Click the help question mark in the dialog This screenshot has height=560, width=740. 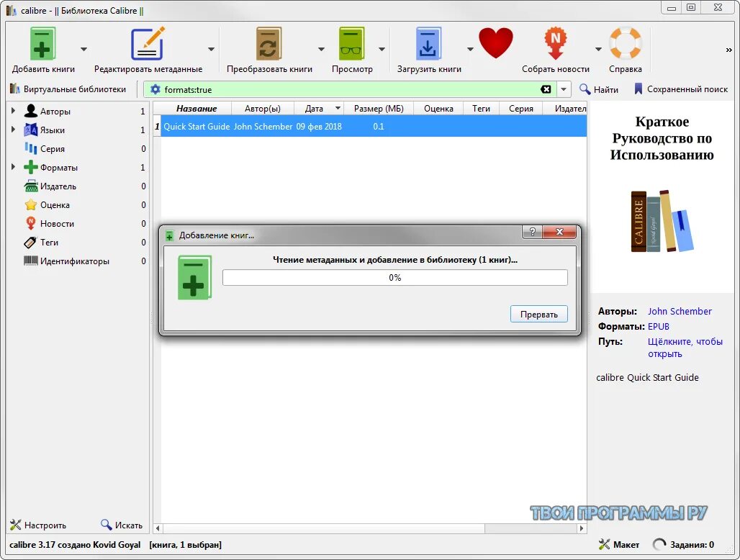point(533,232)
